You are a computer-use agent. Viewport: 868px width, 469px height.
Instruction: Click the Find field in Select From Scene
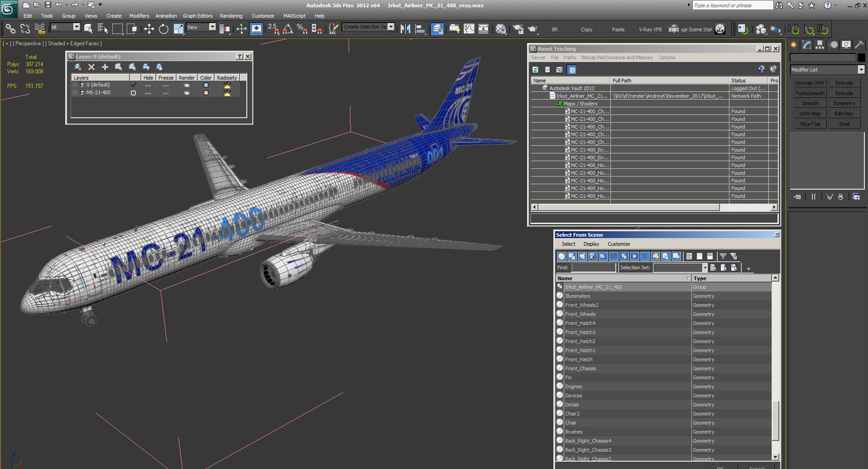[594, 268]
